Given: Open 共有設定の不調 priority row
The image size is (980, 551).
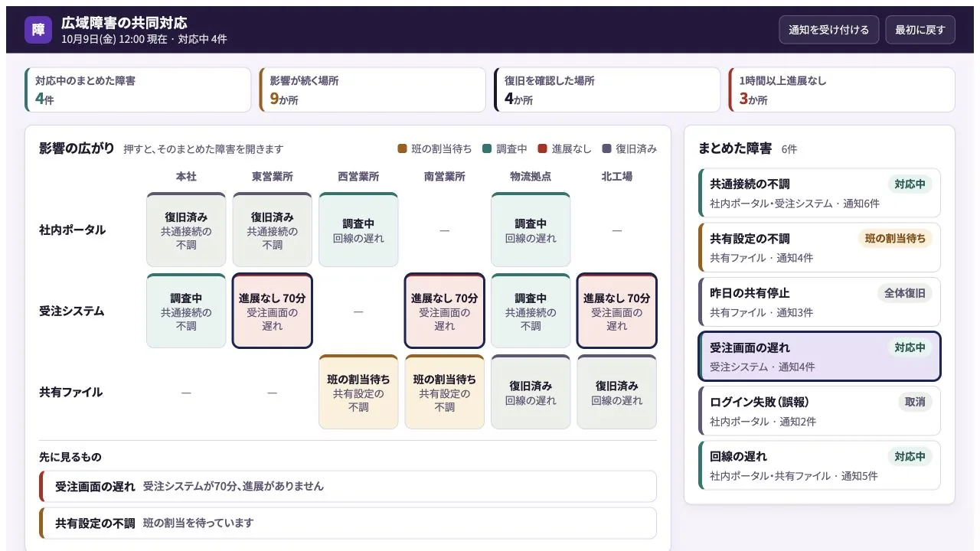Looking at the screenshot, I should pos(348,523).
